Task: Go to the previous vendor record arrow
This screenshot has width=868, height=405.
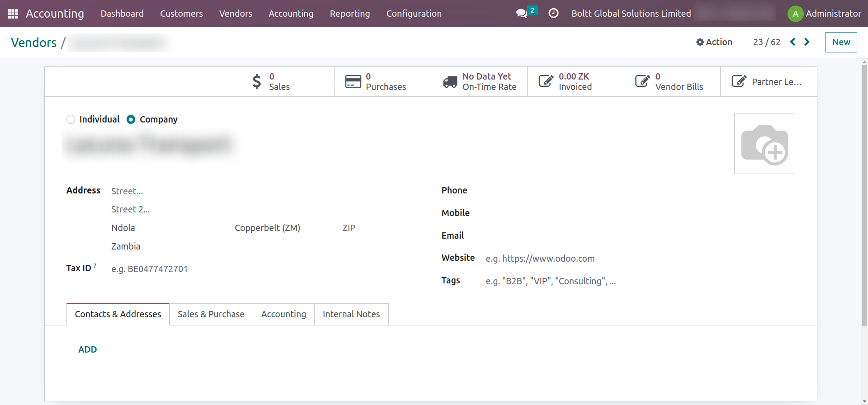Action: coord(793,42)
